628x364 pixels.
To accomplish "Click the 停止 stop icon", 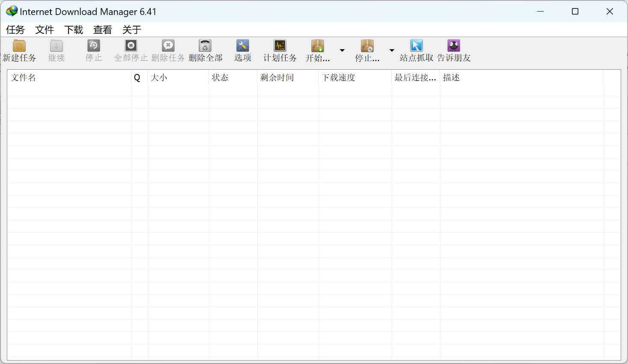I will (94, 46).
